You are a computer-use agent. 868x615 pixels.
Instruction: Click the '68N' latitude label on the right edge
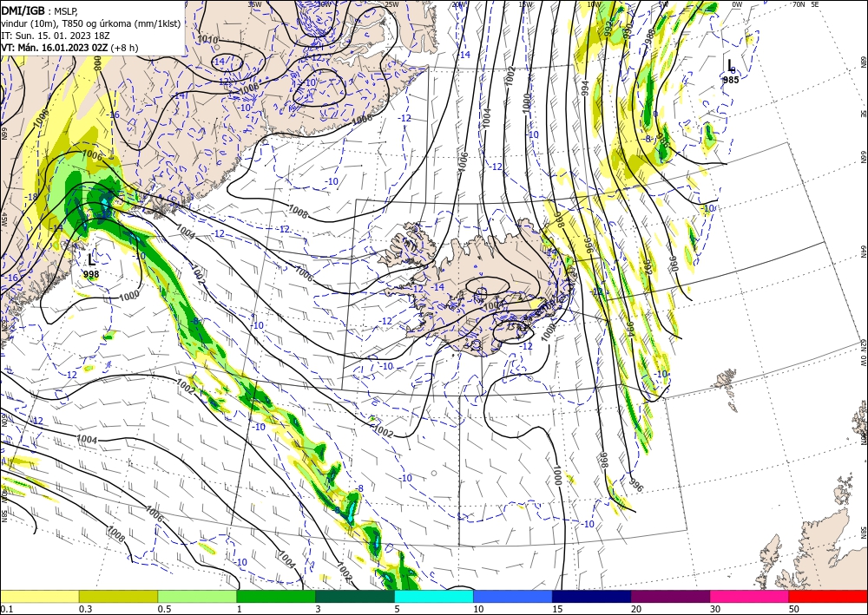click(864, 61)
